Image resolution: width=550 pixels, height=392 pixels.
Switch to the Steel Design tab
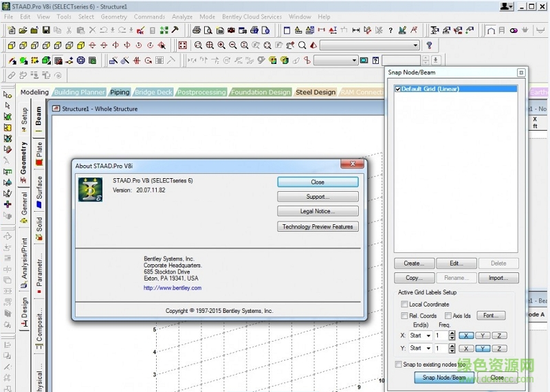tap(316, 92)
